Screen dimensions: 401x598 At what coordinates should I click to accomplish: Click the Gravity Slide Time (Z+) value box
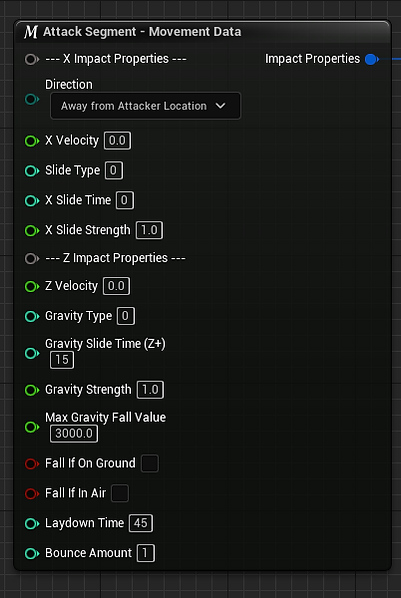[62, 360]
